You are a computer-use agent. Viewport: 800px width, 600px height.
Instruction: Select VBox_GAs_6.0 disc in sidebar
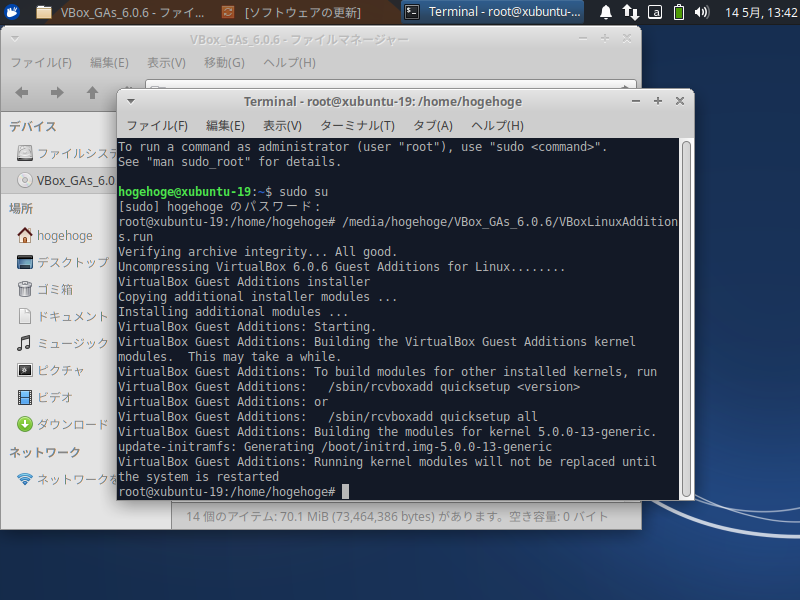[x=60, y=180]
